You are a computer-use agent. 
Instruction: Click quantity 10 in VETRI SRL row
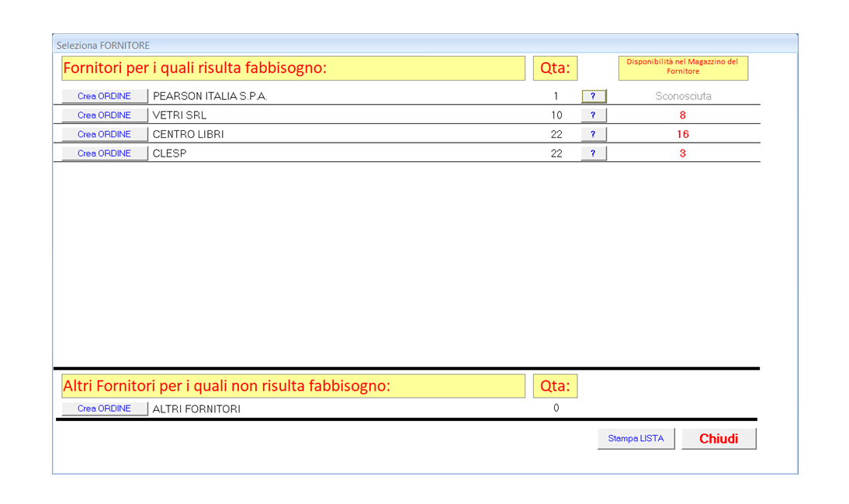(x=556, y=116)
